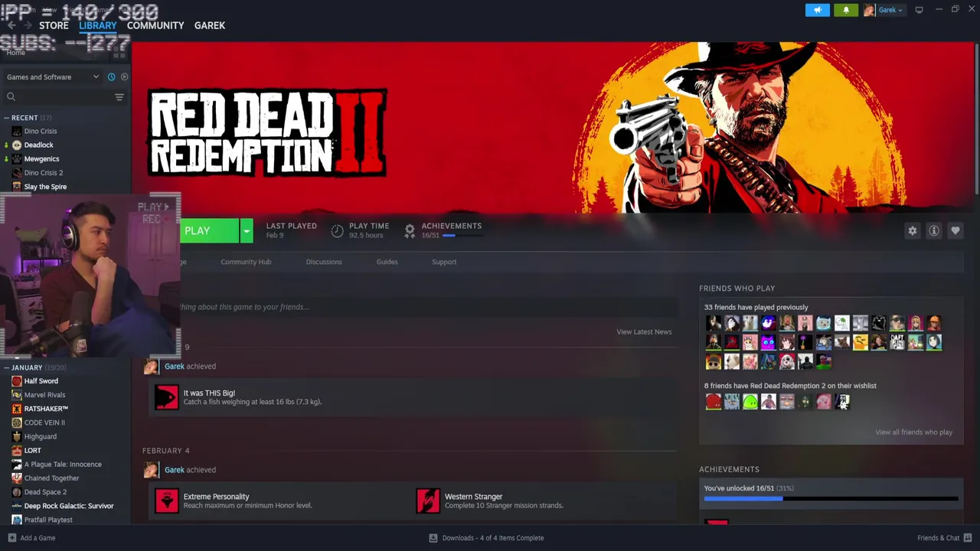The width and height of the screenshot is (980, 551).
Task: Select Dino Crisis in library list
Action: click(40, 131)
